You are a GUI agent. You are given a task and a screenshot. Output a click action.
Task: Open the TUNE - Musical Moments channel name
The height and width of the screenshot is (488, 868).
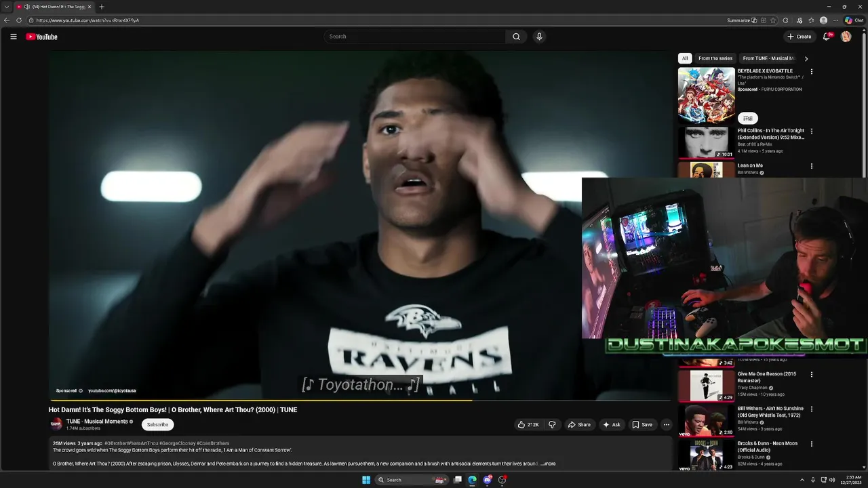(97, 422)
